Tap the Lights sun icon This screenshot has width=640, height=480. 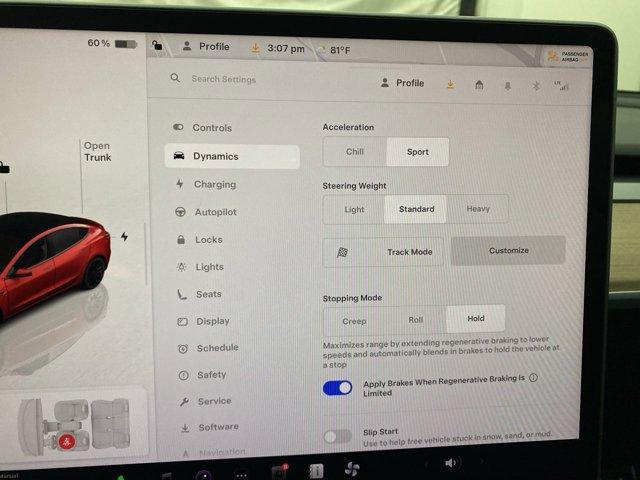coord(182,267)
